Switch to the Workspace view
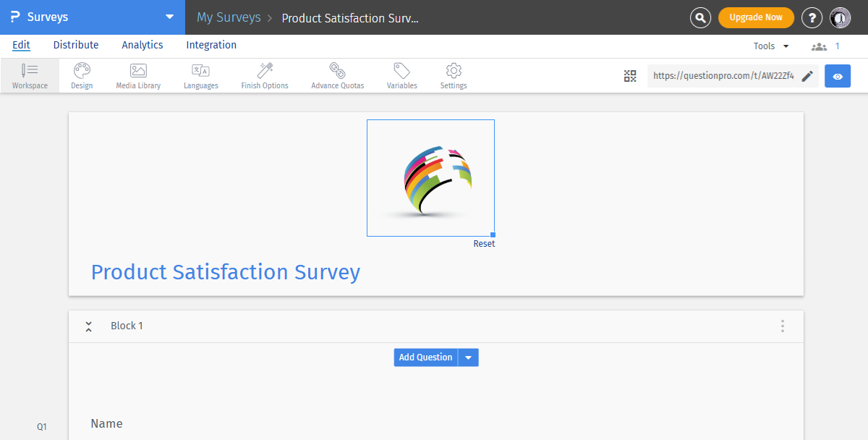 (x=30, y=75)
